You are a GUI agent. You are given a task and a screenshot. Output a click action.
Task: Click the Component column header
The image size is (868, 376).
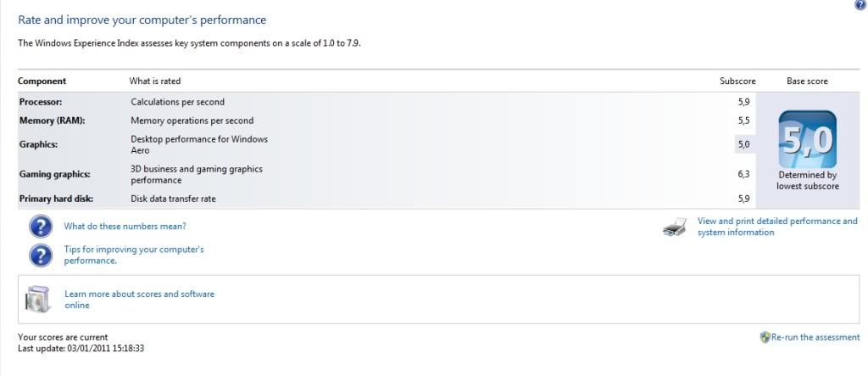tap(42, 81)
